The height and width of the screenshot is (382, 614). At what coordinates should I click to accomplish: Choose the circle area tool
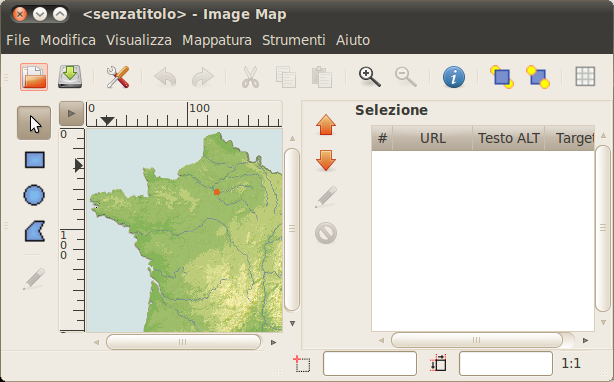pyautogui.click(x=34, y=195)
